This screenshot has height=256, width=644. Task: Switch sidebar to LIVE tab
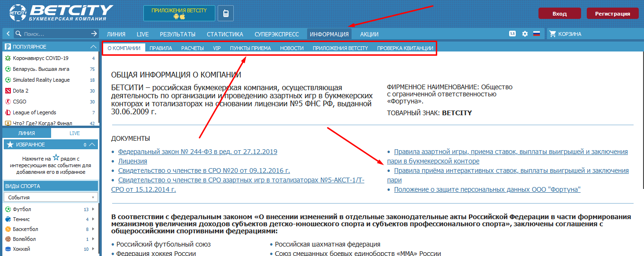[75, 133]
